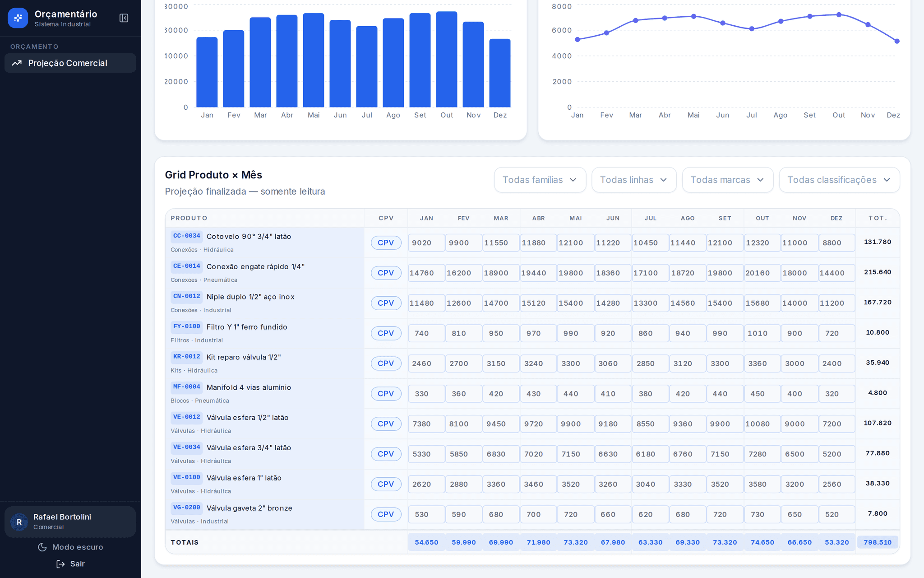This screenshot has height=578, width=924.
Task: Click the VE-0012 product code tag
Action: point(186,417)
